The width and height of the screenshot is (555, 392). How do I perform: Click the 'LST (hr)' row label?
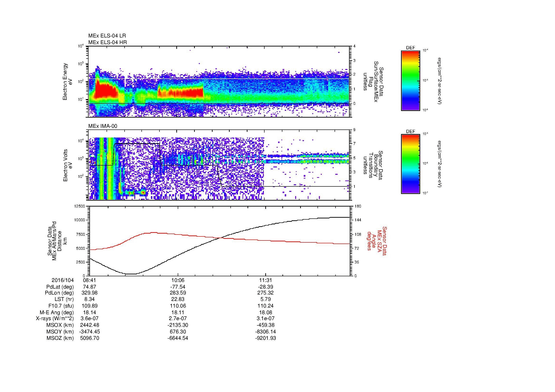point(64,300)
